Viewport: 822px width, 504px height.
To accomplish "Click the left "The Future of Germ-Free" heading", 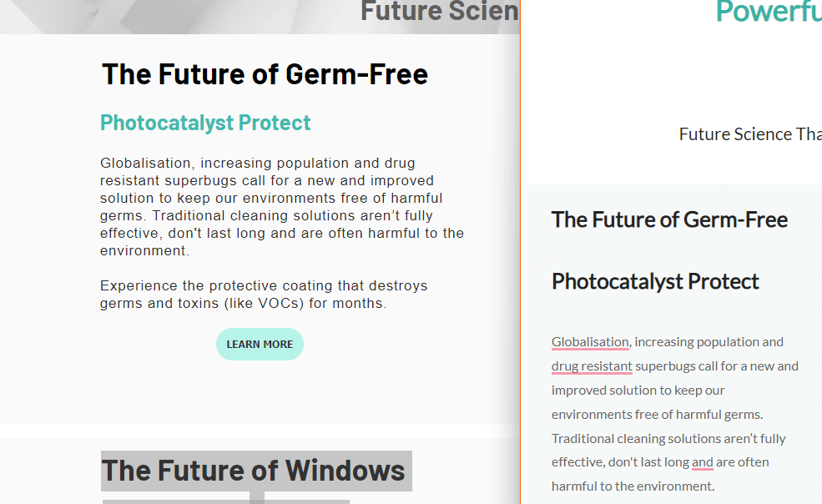I will pyautogui.click(x=265, y=74).
